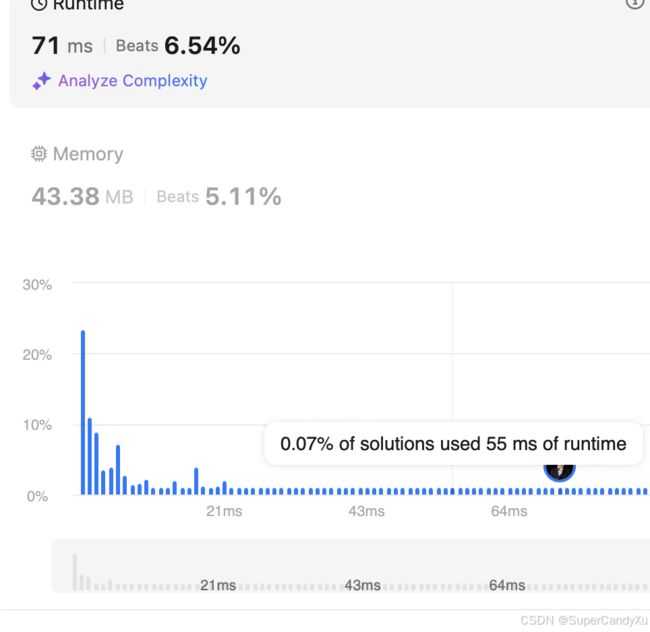The image size is (650, 632).
Task: Click the 64ms label on minimap slider
Action: coord(507,585)
